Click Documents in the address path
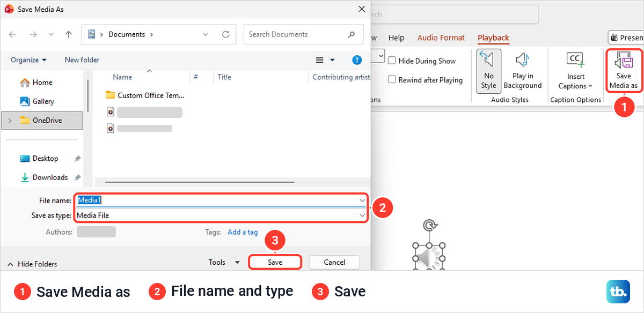Image resolution: width=644 pixels, height=313 pixels. pyautogui.click(x=127, y=34)
